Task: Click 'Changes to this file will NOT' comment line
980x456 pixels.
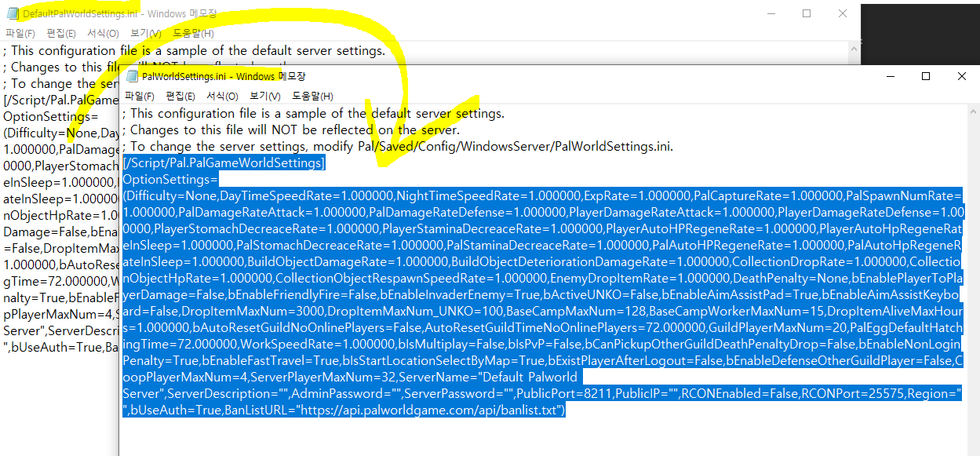Action: tap(291, 130)
